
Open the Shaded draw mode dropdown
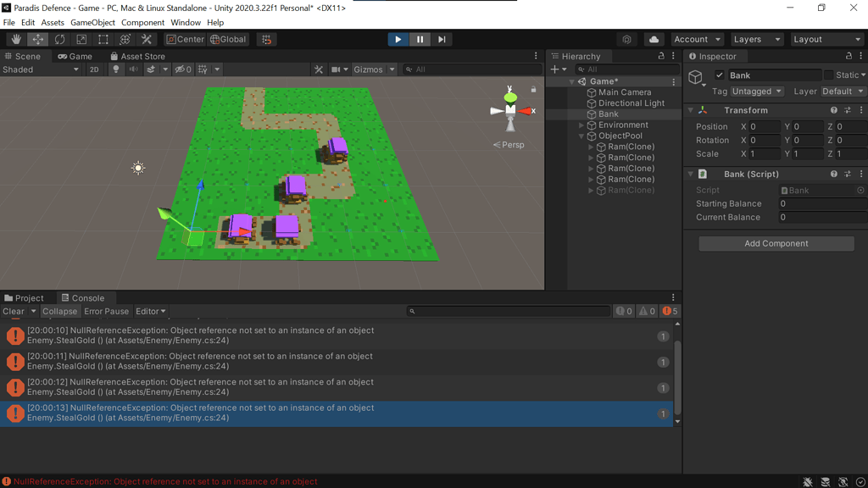tap(41, 69)
